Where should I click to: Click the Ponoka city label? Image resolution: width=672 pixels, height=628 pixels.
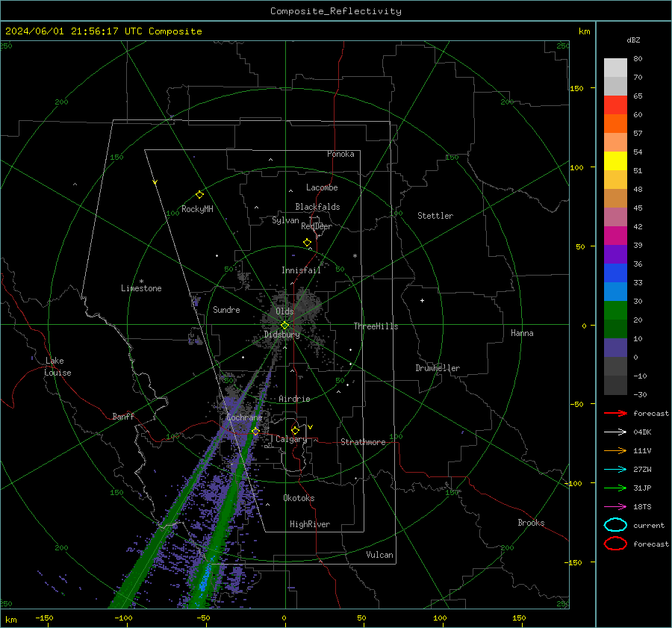point(340,154)
